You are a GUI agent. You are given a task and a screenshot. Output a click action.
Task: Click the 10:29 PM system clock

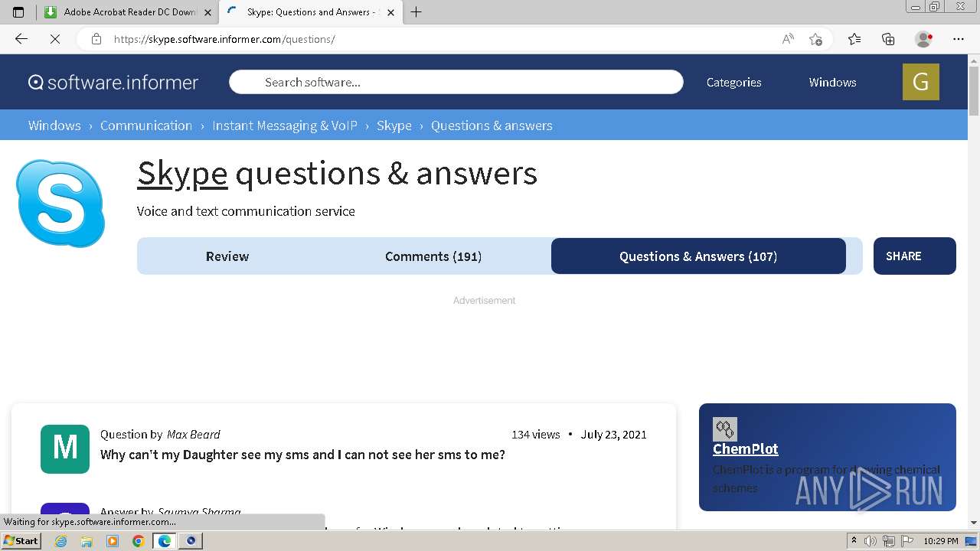(941, 541)
